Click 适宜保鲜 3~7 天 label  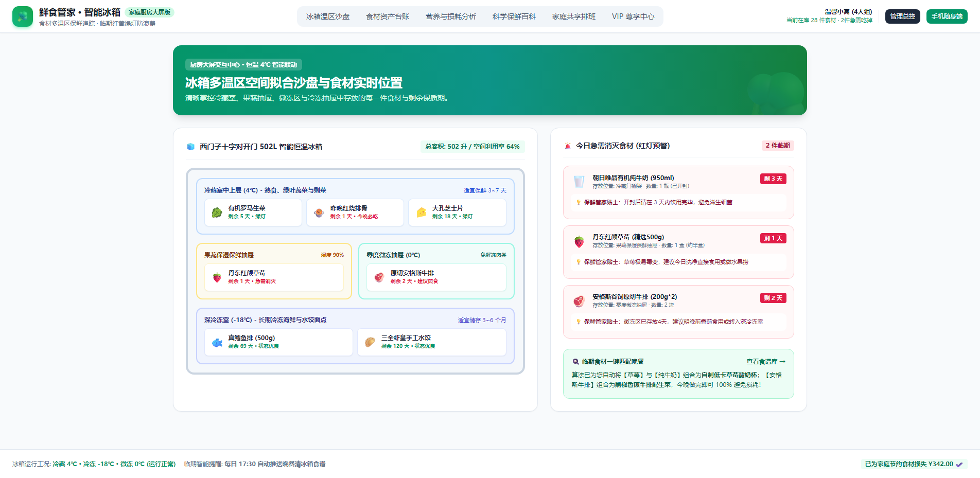pyautogui.click(x=485, y=190)
